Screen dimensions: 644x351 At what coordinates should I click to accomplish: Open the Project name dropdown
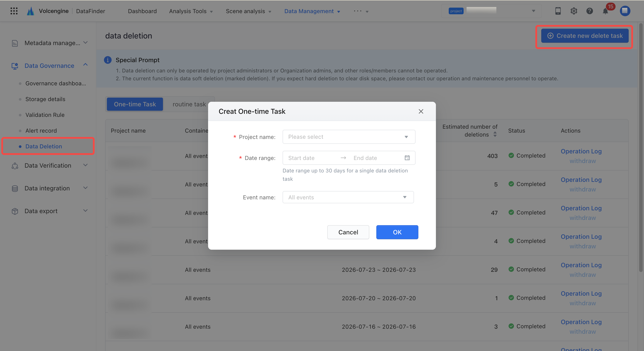coord(349,137)
